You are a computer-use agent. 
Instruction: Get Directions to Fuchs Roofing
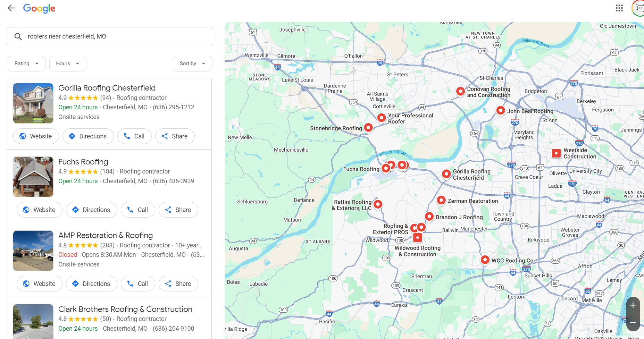(92, 210)
